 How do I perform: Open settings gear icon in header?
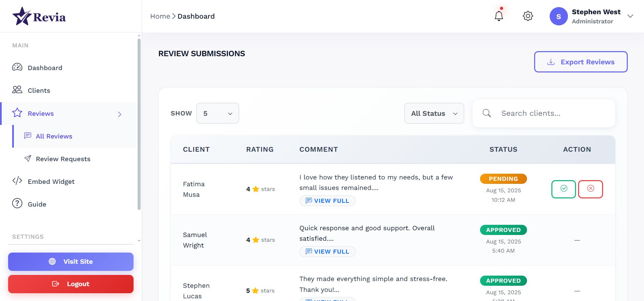point(528,16)
